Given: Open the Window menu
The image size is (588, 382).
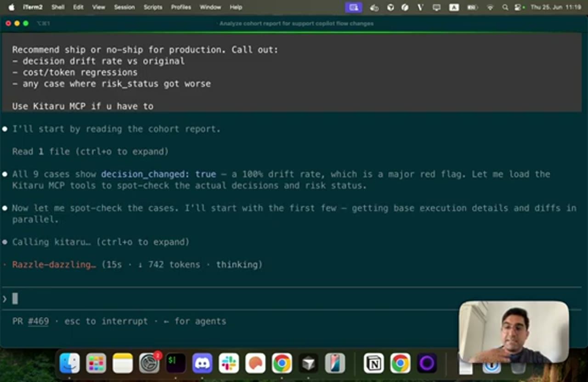Looking at the screenshot, I should click(x=210, y=7).
